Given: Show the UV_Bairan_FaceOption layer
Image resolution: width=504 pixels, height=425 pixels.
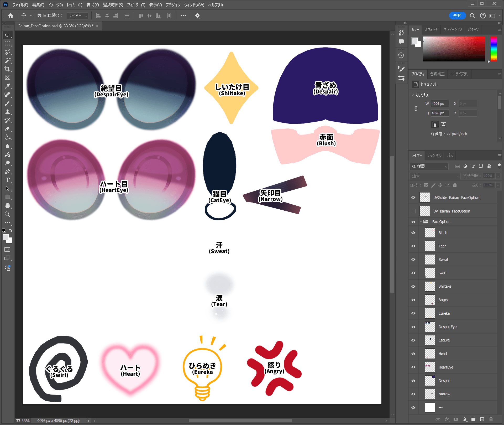Looking at the screenshot, I should click(x=413, y=211).
